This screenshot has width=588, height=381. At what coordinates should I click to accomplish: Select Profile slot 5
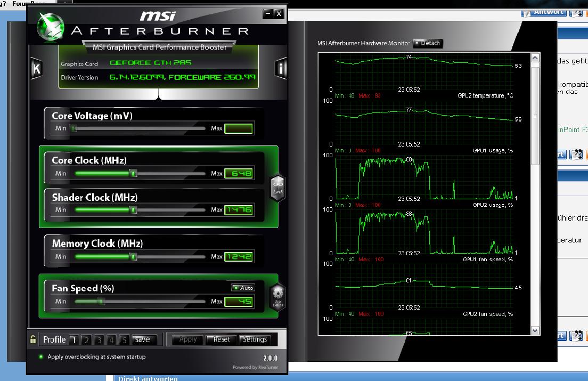[124, 340]
